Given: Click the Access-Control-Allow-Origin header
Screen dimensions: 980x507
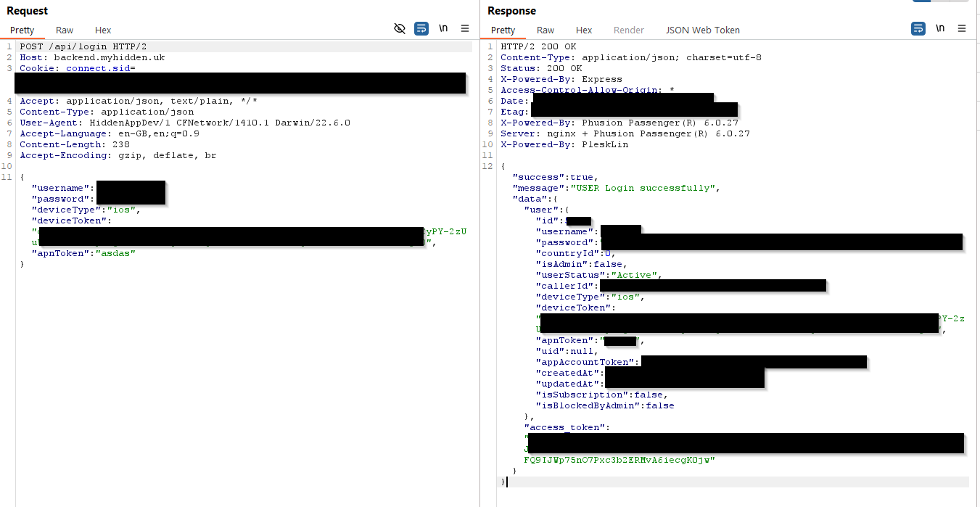Looking at the screenshot, I should tap(588, 90).
